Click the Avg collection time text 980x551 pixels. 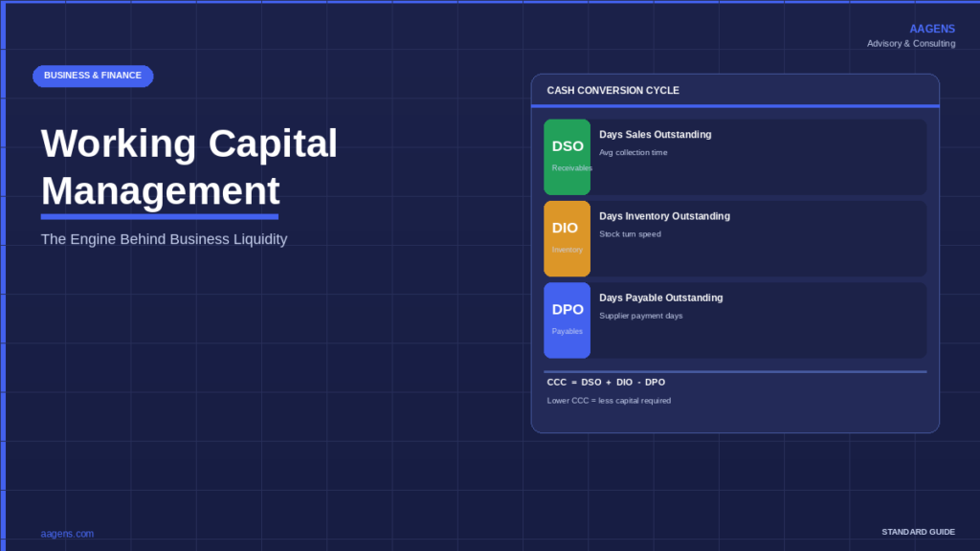click(634, 152)
